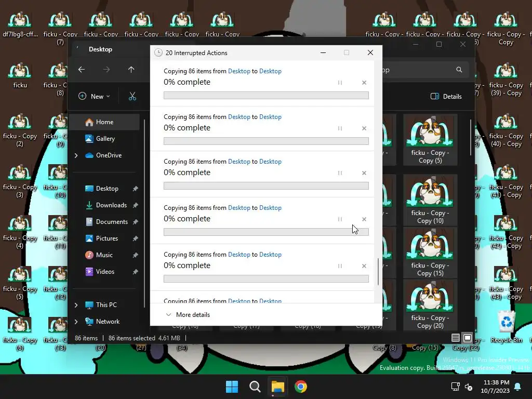
Task: Open the New item dropdown
Action: pyautogui.click(x=95, y=96)
